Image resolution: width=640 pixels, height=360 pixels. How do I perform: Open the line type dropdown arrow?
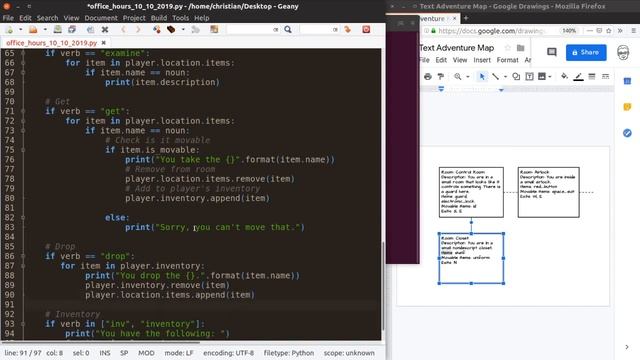(505, 77)
